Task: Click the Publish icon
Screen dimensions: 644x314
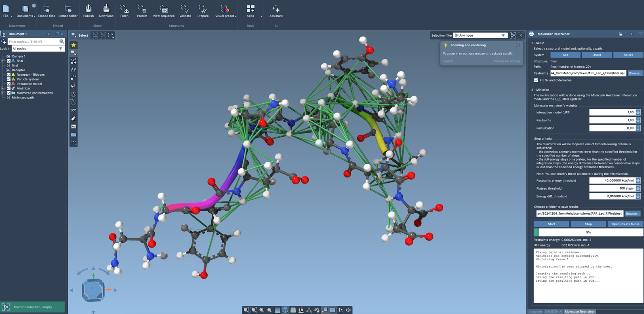Action: tap(88, 9)
